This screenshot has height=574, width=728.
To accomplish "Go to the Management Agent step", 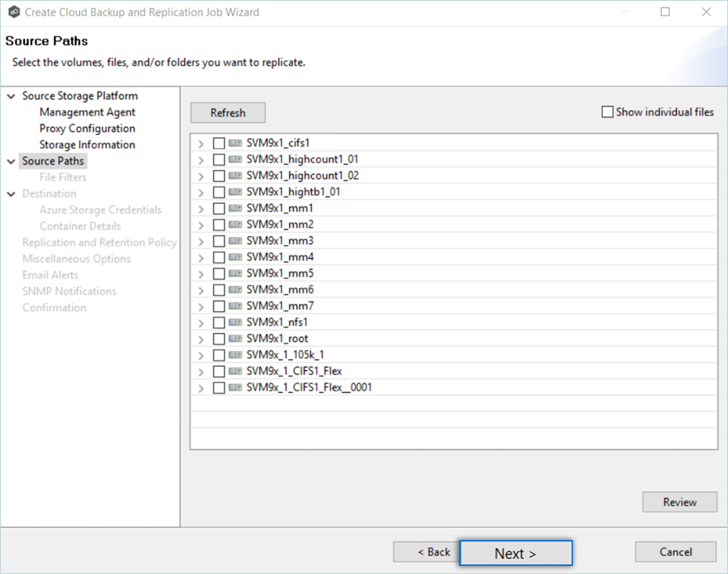I will pos(87,112).
